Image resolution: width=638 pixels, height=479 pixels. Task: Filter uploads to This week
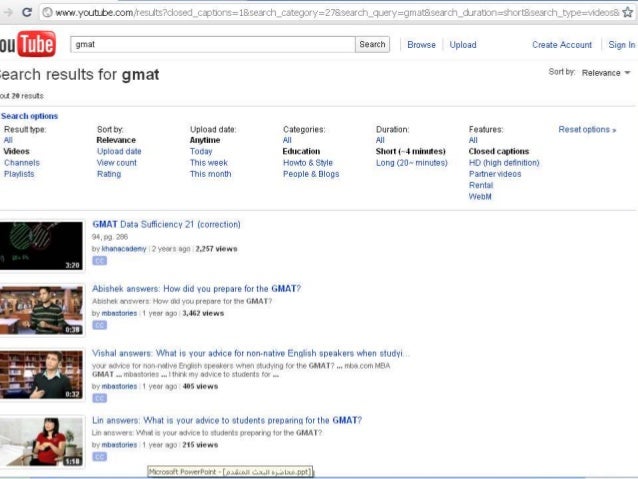209,163
